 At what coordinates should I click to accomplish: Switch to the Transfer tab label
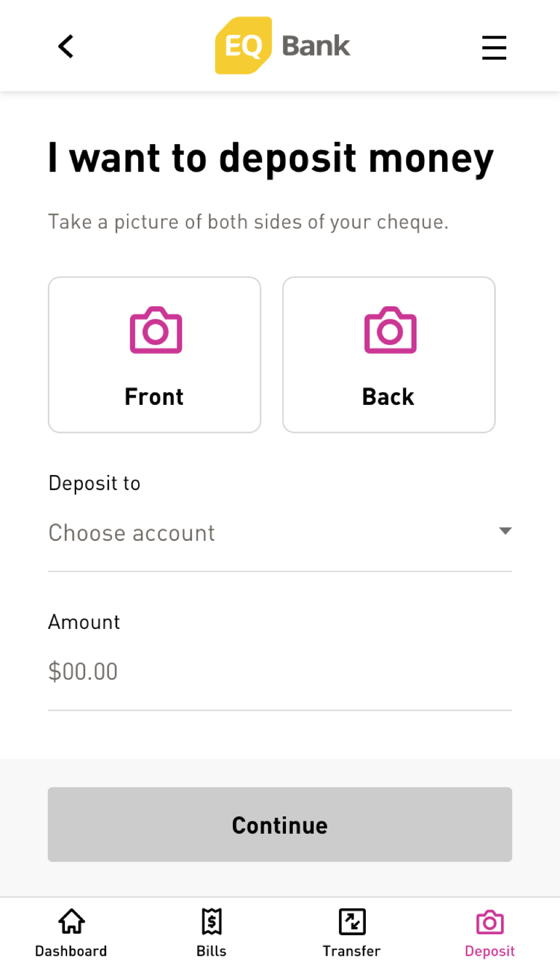click(x=352, y=951)
